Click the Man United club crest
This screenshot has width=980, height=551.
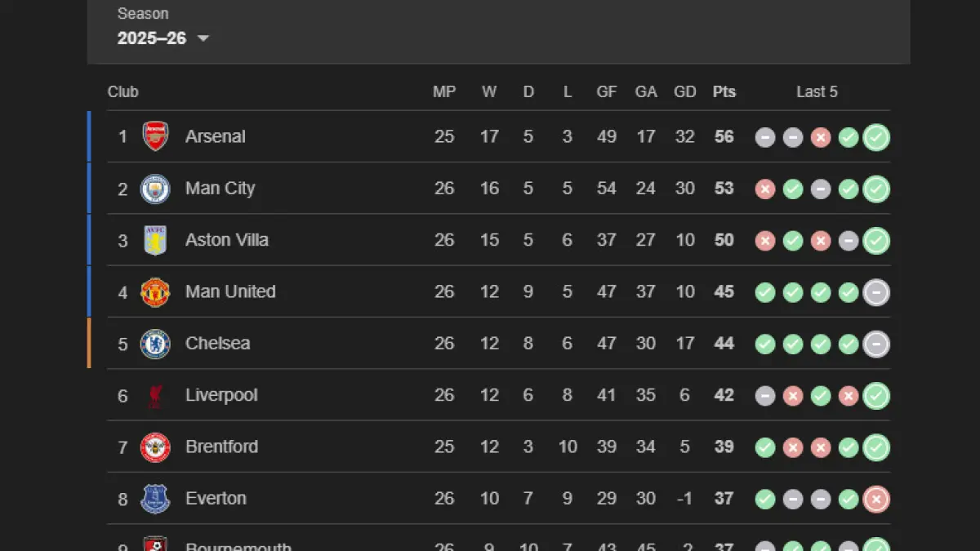pyautogui.click(x=155, y=291)
